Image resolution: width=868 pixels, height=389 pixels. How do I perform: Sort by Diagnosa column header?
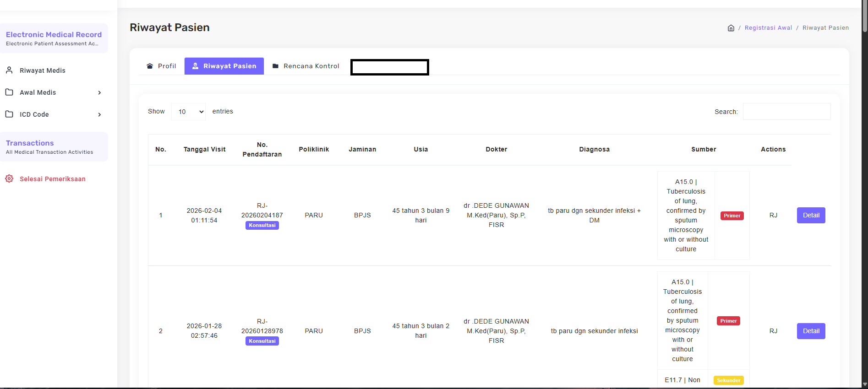[594, 150]
